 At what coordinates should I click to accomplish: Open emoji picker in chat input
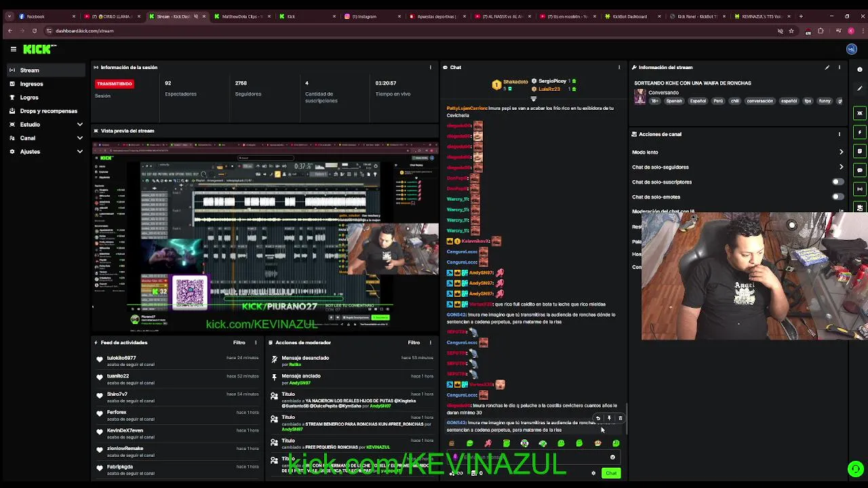612,457
